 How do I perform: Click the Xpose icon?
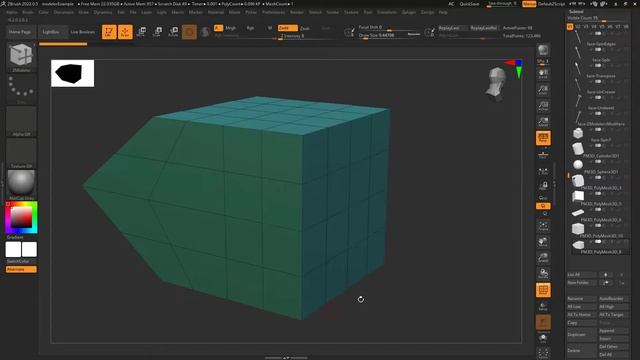pos(543,353)
